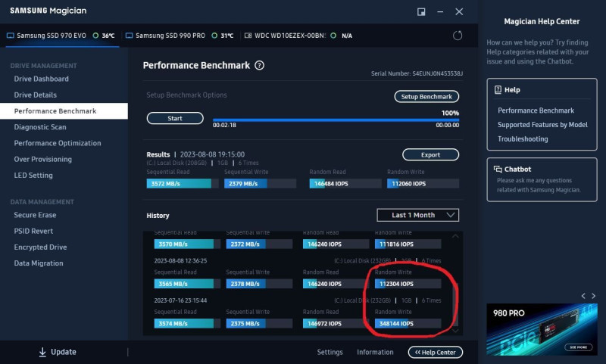
Task: Click the 2023-07-16 23:15:44 history entry
Action: pyautogui.click(x=180, y=300)
